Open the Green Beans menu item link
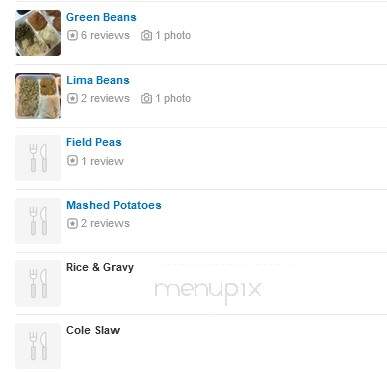387x372 pixels. pos(101,17)
